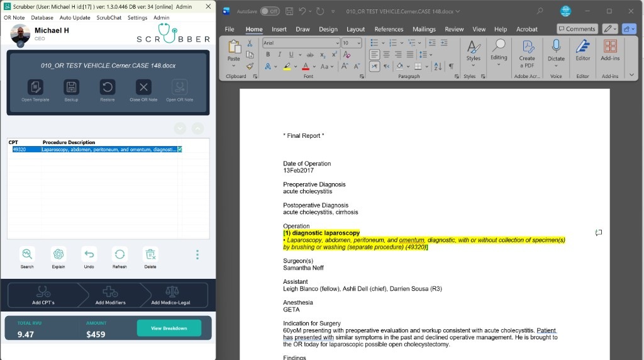The height and width of the screenshot is (360, 644).
Task: Expand the Paste options dropdown arrow
Action: point(234,65)
